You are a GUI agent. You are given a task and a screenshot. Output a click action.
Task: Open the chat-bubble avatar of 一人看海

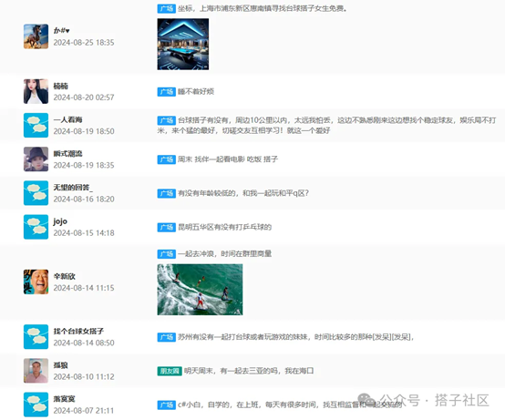[36, 125]
